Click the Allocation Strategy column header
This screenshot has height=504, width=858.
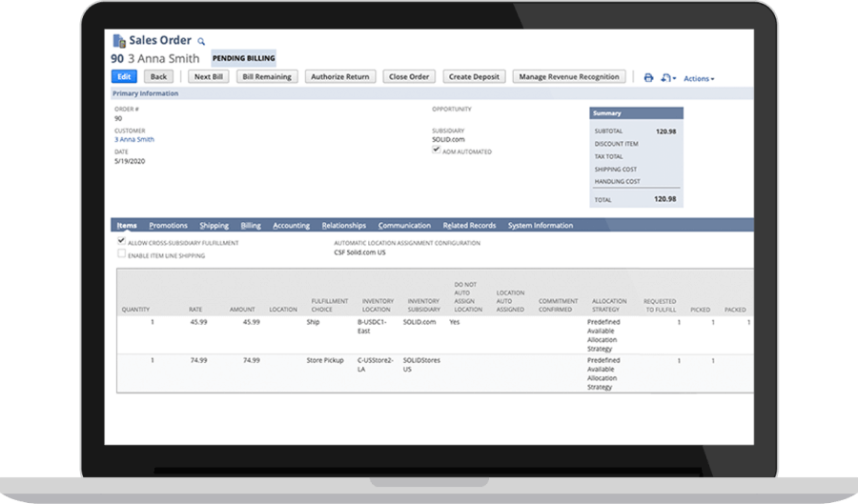point(609,305)
